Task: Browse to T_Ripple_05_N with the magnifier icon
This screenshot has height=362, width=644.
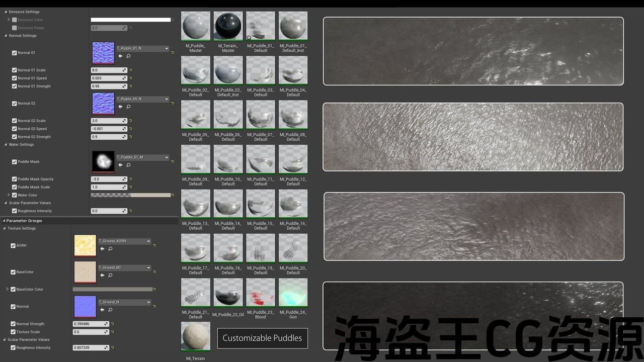Action: pyautogui.click(x=128, y=107)
